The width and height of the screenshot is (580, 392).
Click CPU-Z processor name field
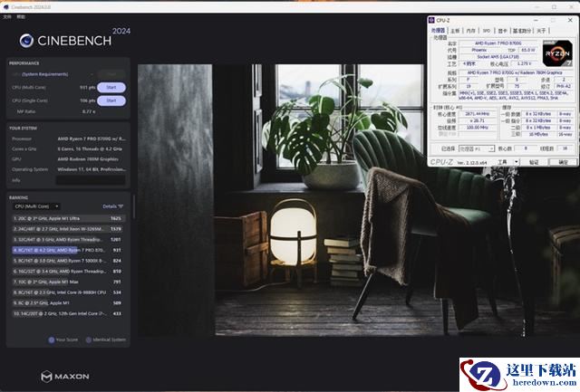(498, 43)
